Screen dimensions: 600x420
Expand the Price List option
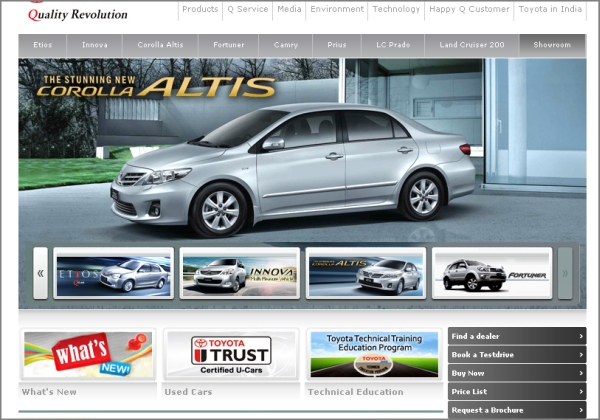point(516,392)
